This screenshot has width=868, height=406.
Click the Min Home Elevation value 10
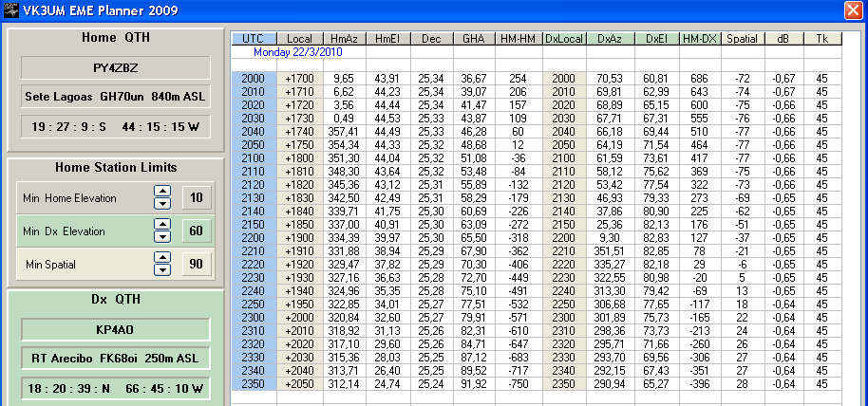[196, 198]
